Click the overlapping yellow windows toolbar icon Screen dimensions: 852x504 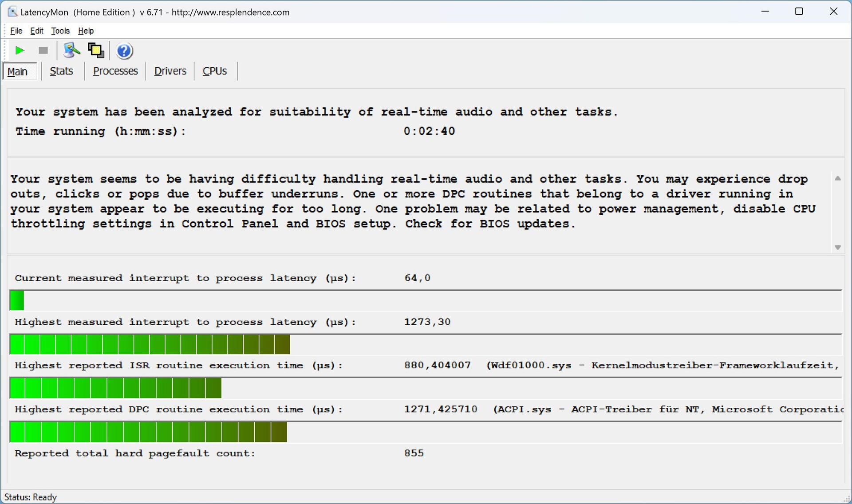coord(96,51)
